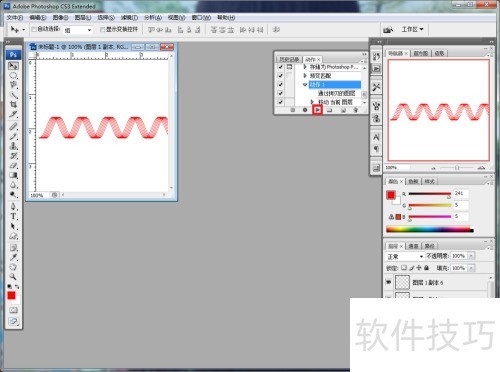This screenshot has width=500, height=372.
Task: Click the R color slider
Action: [x=430, y=194]
